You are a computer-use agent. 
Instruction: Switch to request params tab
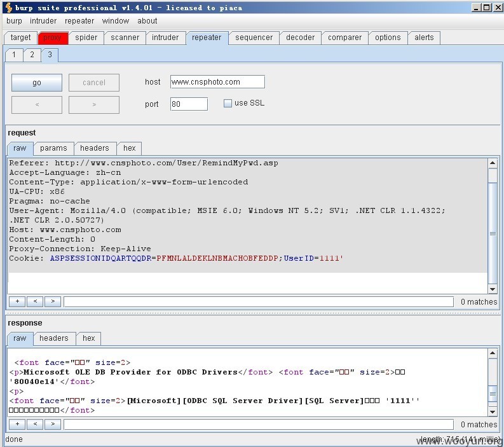(53, 148)
